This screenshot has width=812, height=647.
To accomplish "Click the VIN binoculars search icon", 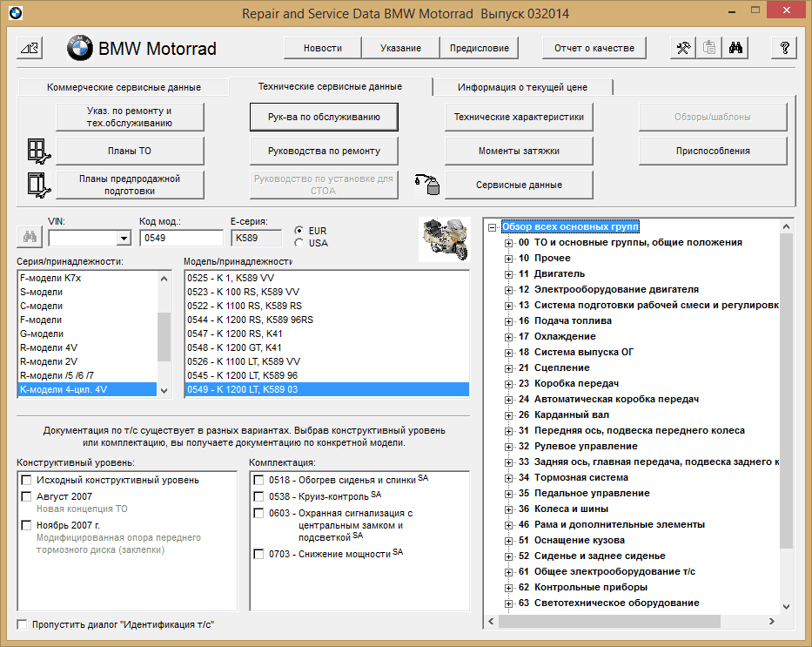I will click(30, 237).
